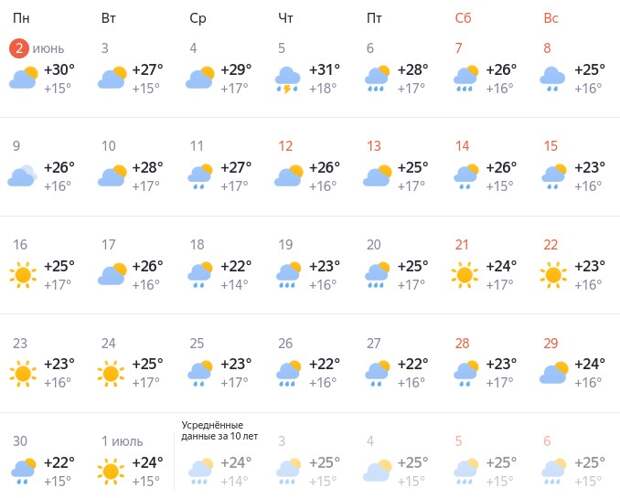Select the sunny icon for June 24
The image size is (620, 498).
(x=111, y=373)
